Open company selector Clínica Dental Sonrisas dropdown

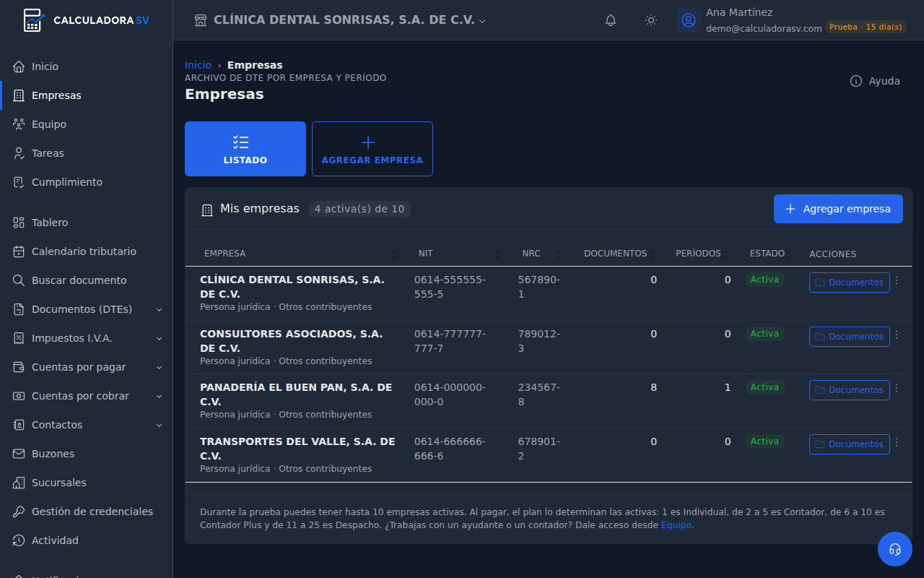pyautogui.click(x=340, y=20)
